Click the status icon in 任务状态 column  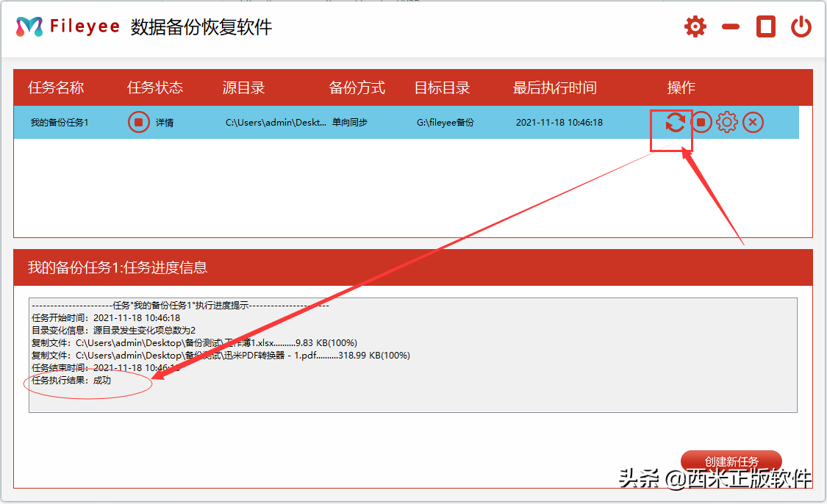coord(139,122)
